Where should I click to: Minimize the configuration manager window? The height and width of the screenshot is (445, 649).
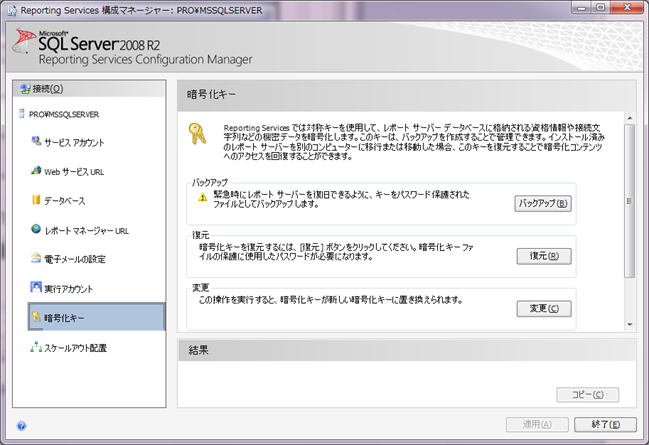click(x=582, y=8)
